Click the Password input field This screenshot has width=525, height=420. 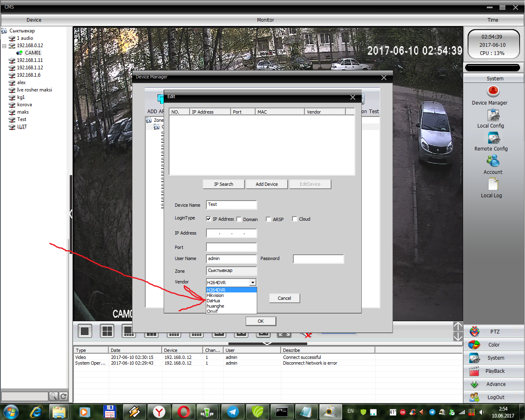pyautogui.click(x=318, y=259)
